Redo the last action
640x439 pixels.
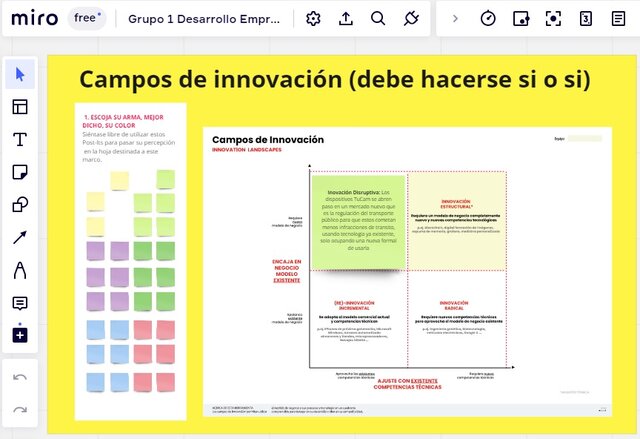pyautogui.click(x=20, y=410)
